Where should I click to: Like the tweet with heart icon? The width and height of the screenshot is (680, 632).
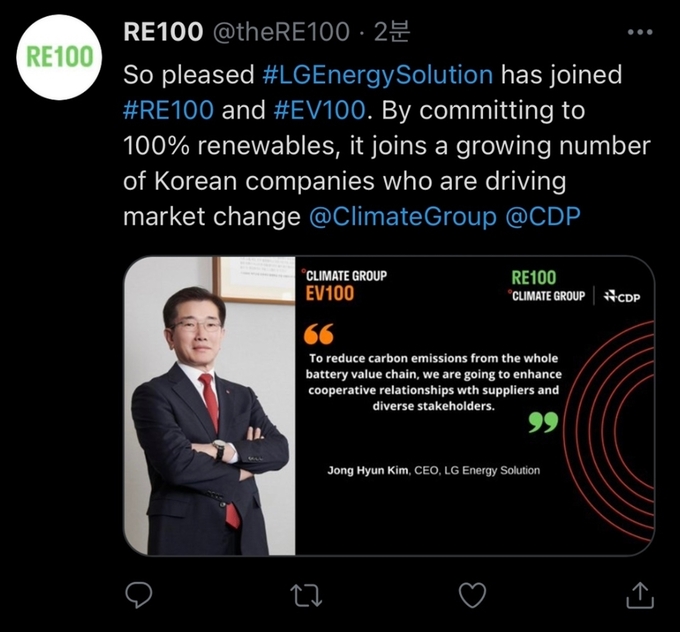point(472,595)
